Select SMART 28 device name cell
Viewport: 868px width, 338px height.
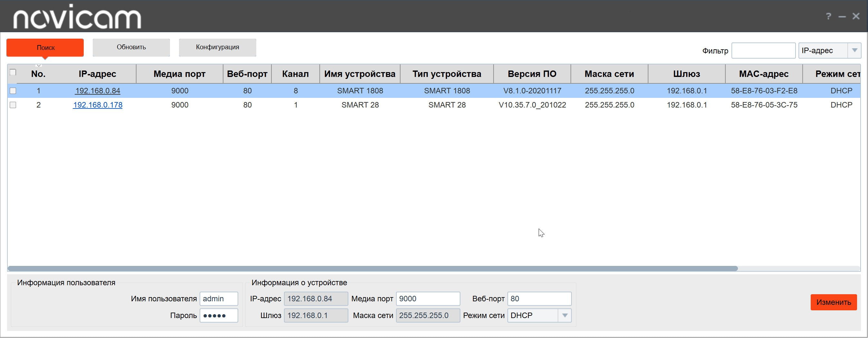pos(360,105)
